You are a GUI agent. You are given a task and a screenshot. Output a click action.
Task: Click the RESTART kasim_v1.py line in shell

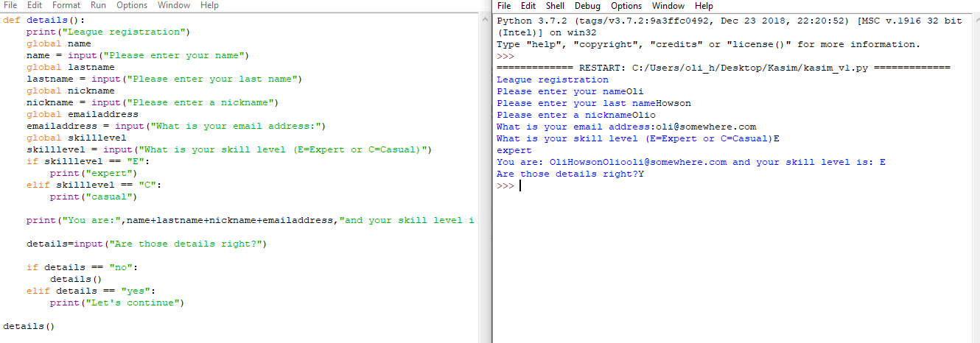tap(724, 68)
